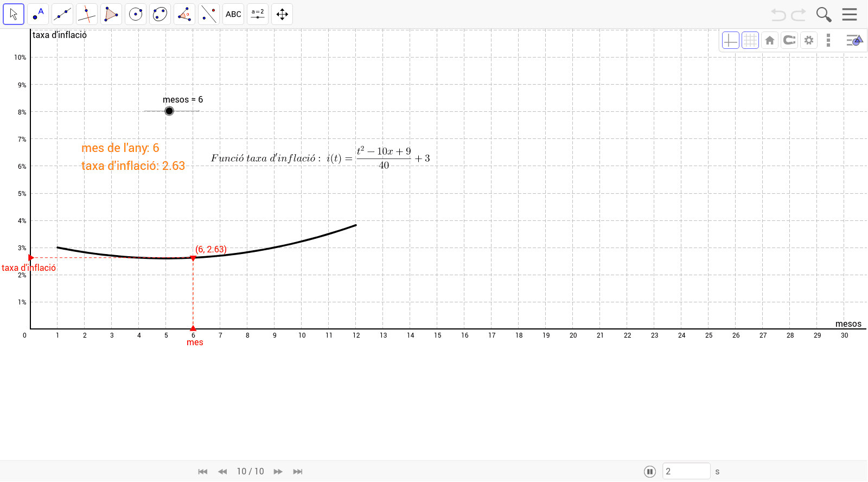Click the Undo arrow
Screen dimensions: 868x482
click(778, 15)
